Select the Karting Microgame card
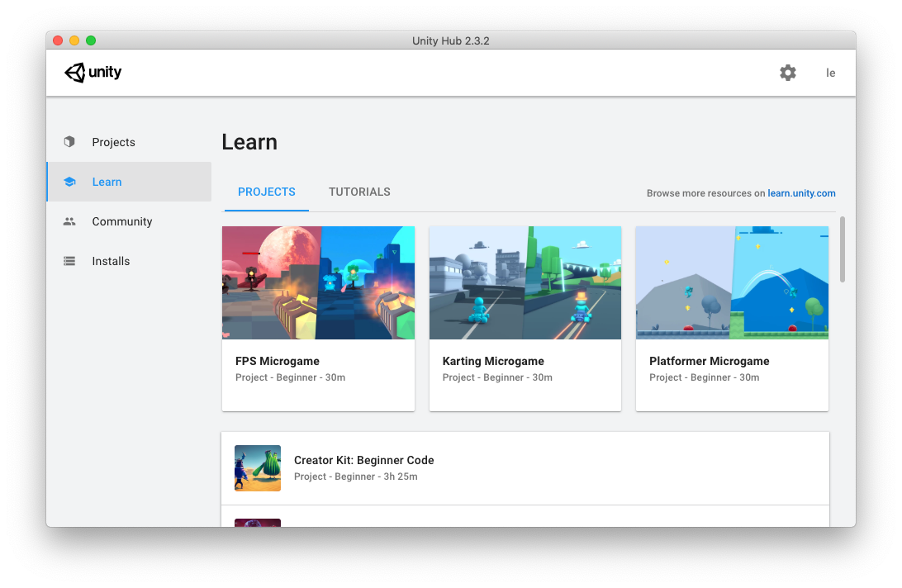The width and height of the screenshot is (902, 588). point(525,318)
